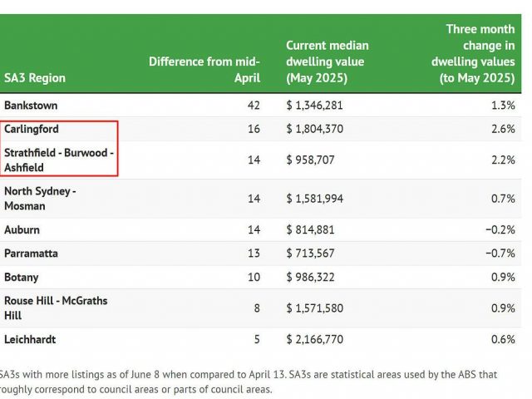532x399 pixels.
Task: Click the SA3 Region column header
Action: (x=35, y=78)
